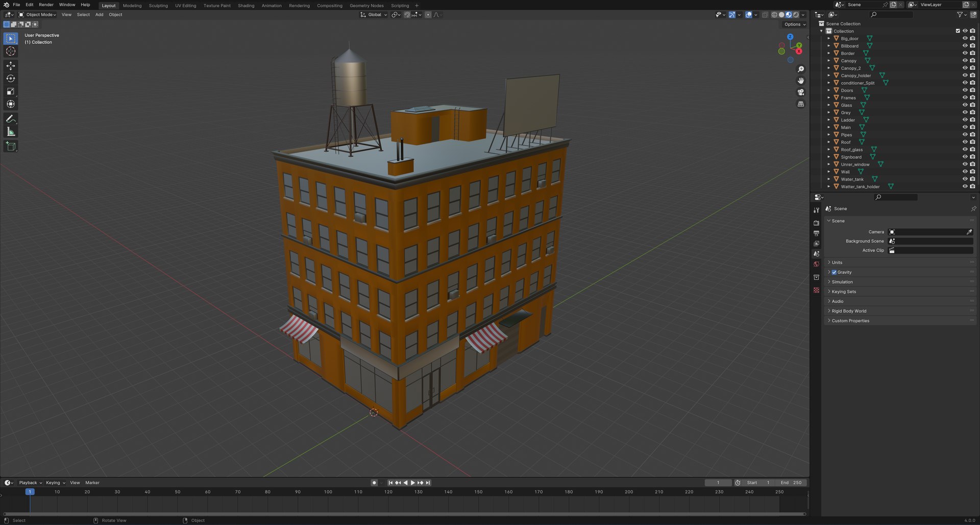Screen dimensions: 980x525
Task: Enable the auto keying record button
Action: click(374, 483)
